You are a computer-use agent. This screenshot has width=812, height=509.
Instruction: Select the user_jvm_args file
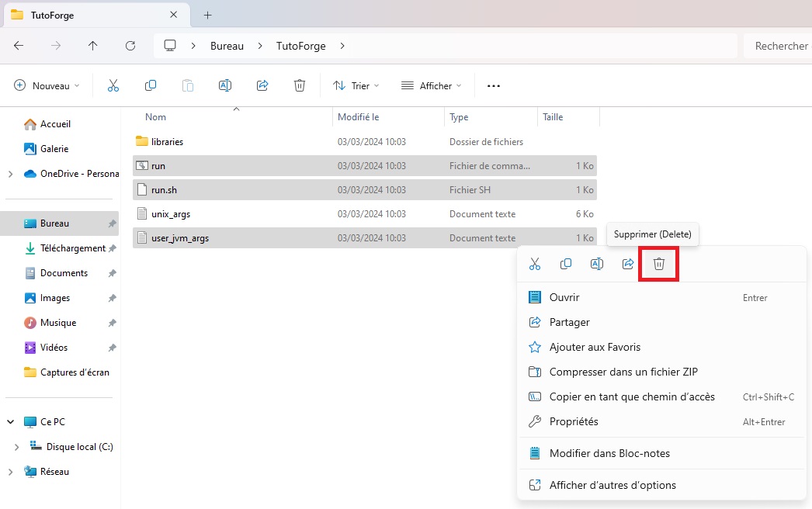pyautogui.click(x=365, y=238)
